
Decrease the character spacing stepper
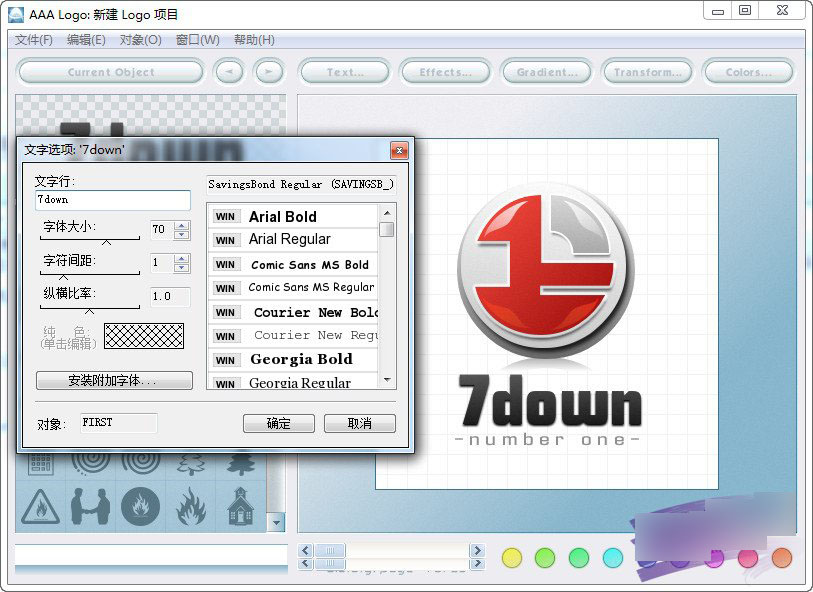[181, 267]
